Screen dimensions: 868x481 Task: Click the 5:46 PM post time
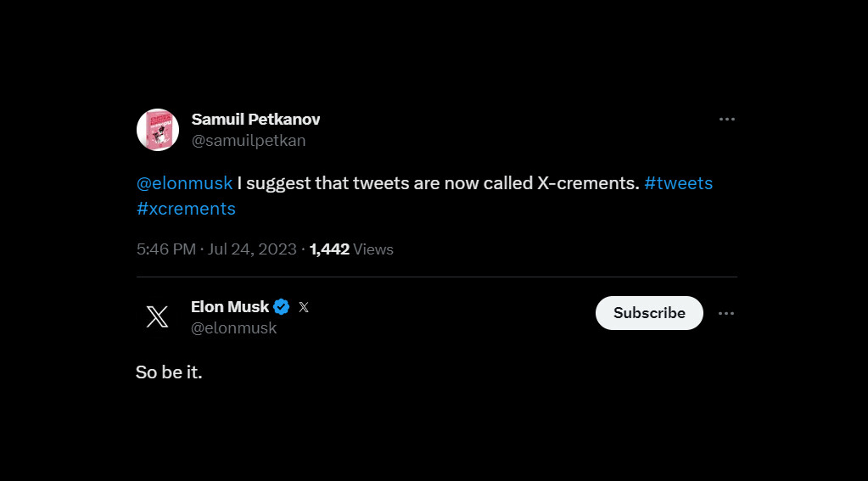[165, 249]
